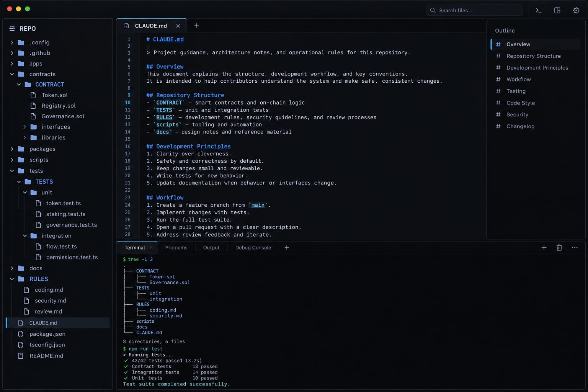Click the search magnifier icon
The height and width of the screenshot is (392, 588).
tap(433, 10)
